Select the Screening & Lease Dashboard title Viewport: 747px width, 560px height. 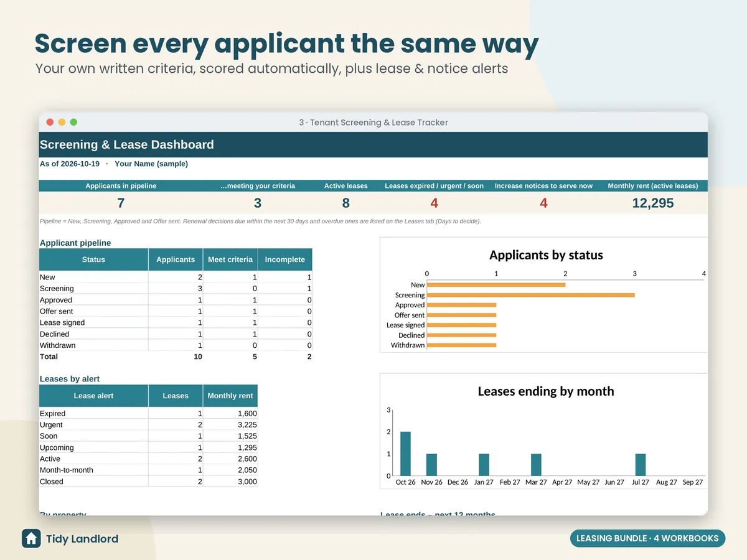click(127, 144)
